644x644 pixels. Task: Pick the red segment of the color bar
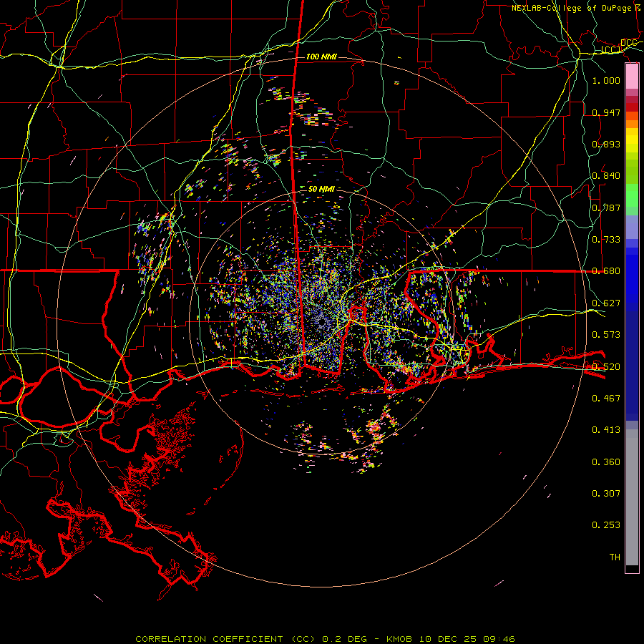pos(632,107)
